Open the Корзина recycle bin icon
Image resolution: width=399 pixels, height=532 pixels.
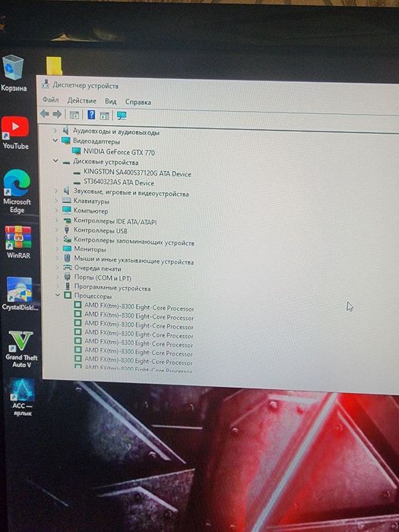click(14, 73)
